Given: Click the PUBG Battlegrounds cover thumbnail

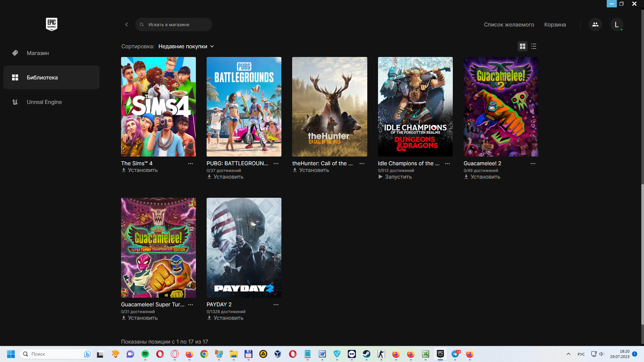Looking at the screenshot, I should point(244,107).
